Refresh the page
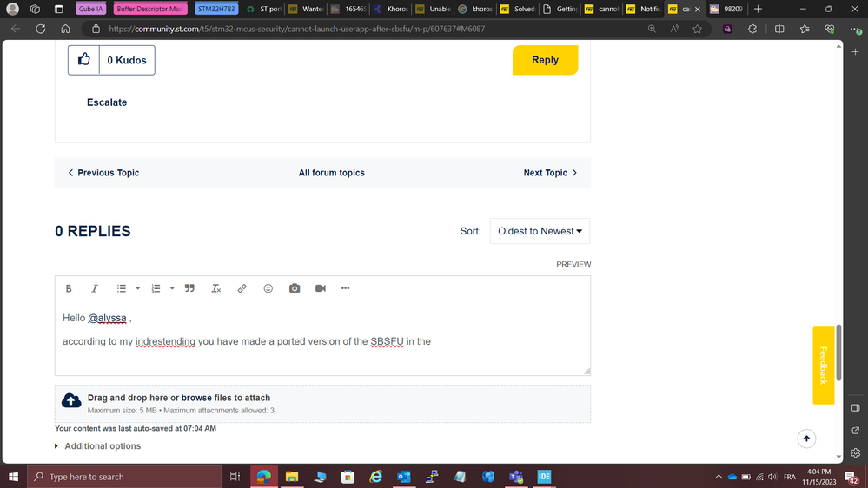Image resolution: width=868 pixels, height=488 pixels. 41,29
